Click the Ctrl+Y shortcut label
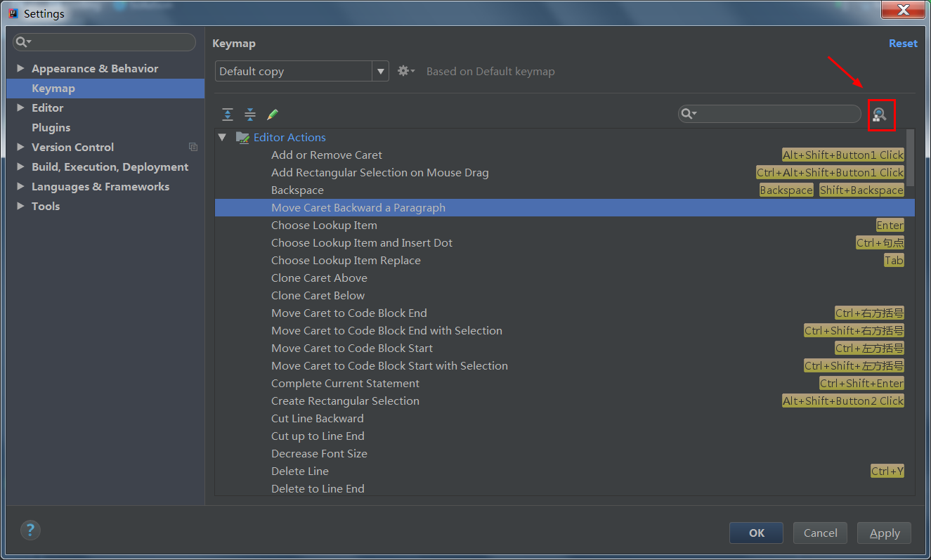Image resolution: width=931 pixels, height=560 pixels. coord(887,471)
